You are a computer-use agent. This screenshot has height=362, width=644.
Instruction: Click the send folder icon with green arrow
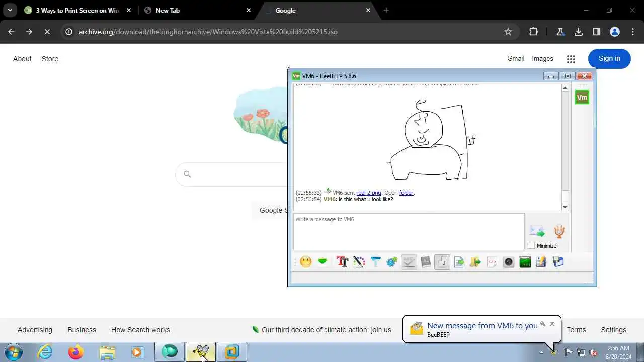pyautogui.click(x=475, y=261)
